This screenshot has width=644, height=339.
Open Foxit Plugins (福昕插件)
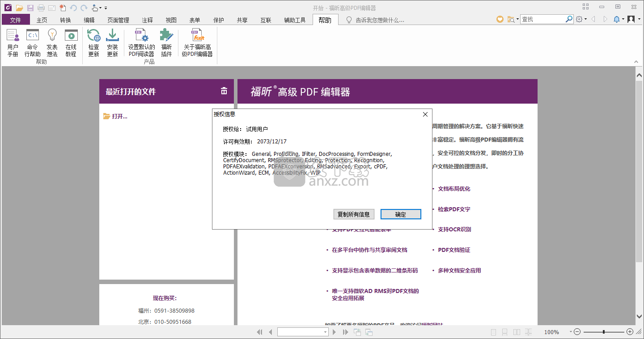tap(166, 43)
